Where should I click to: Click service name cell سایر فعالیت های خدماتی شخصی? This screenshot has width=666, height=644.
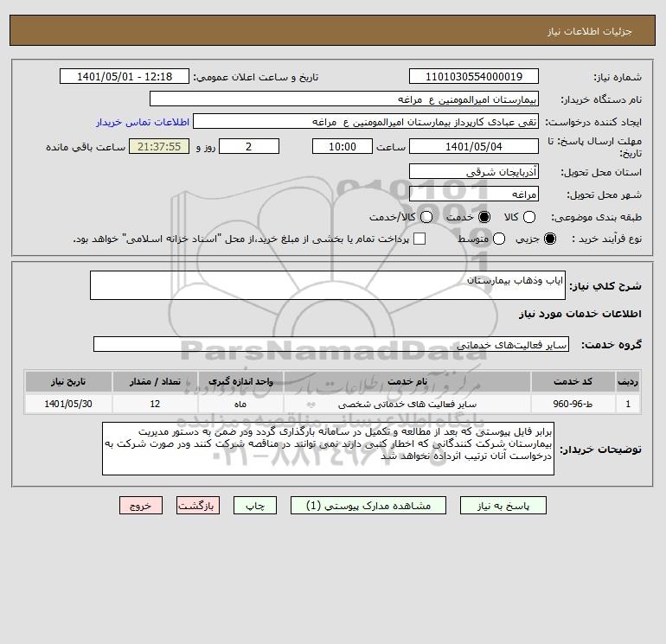407,404
